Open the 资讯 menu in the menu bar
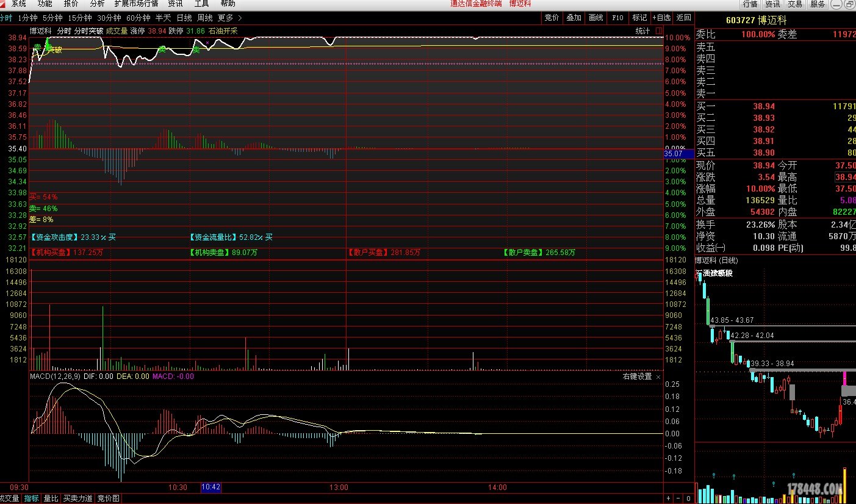The height and width of the screenshot is (504, 856). point(175,4)
